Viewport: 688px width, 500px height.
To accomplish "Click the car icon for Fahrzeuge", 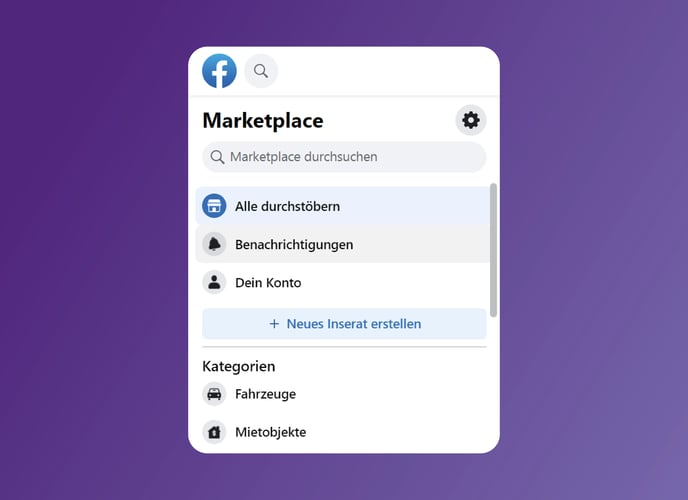I will 214,394.
